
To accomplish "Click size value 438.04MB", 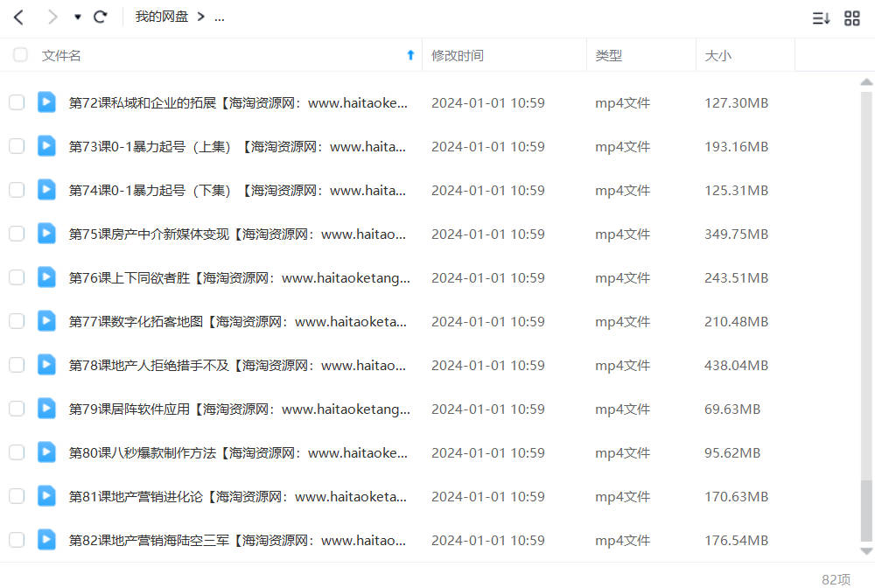I will (x=736, y=366).
